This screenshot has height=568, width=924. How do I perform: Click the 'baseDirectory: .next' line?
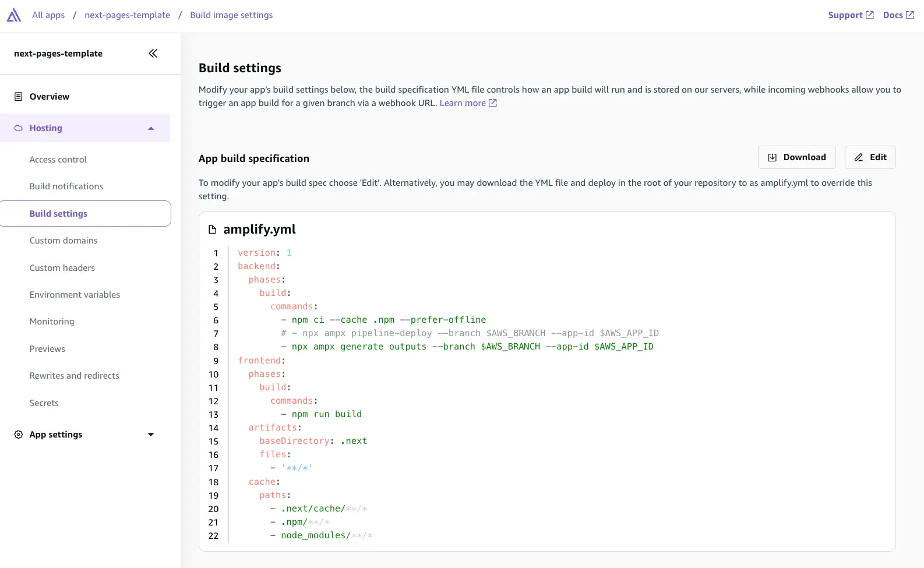pos(313,441)
